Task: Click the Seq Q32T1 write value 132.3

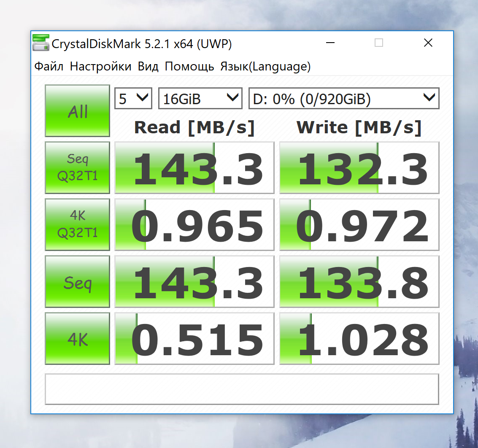Action: (x=359, y=167)
